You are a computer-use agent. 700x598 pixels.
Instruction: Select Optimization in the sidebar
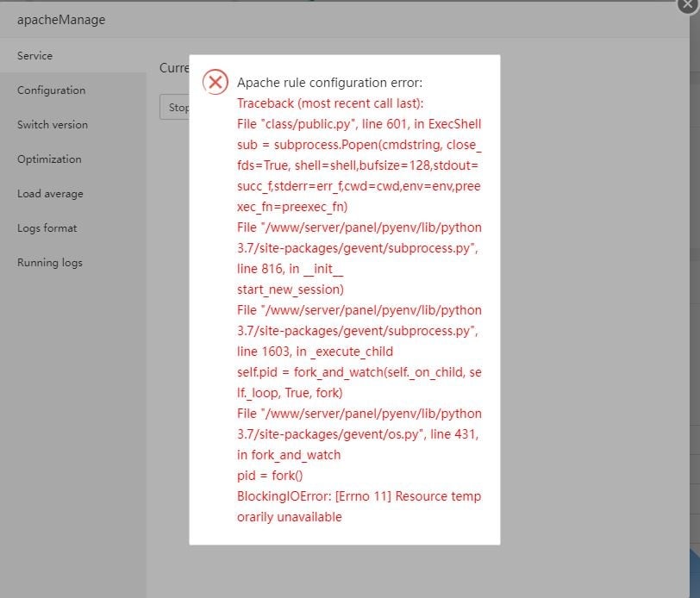click(47, 159)
